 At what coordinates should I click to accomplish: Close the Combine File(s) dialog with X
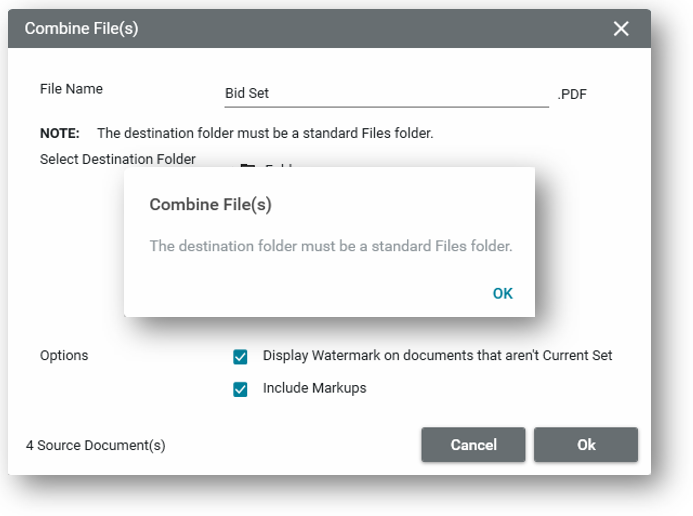[621, 28]
